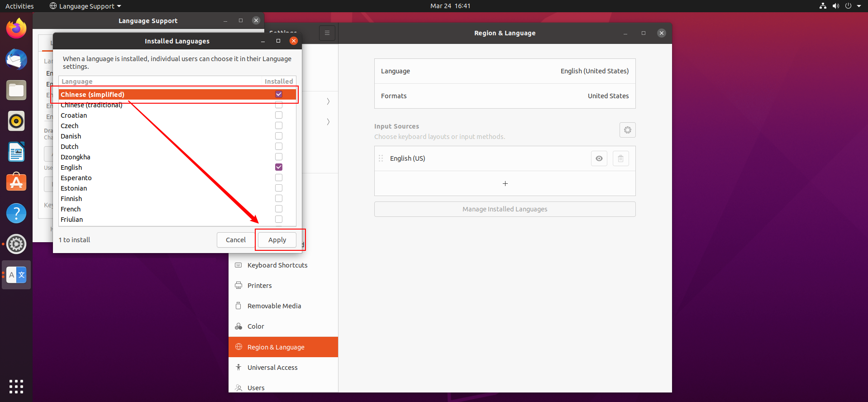Go to Printers settings panel
Viewport: 868px width, 402px height.
pos(283,286)
